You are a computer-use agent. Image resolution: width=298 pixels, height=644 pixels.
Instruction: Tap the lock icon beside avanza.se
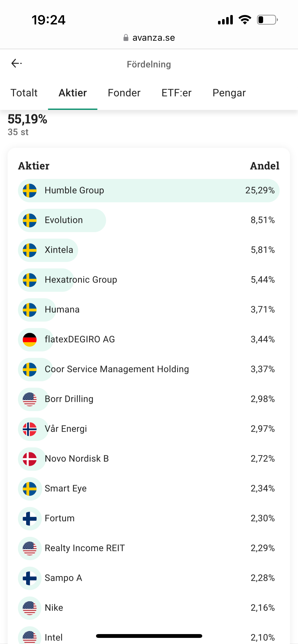126,38
